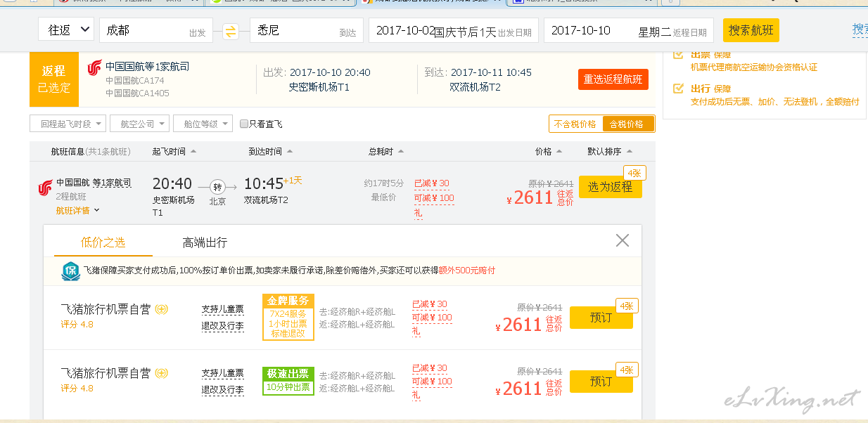
Task: Swap departure and destination cities icon
Action: pyautogui.click(x=231, y=31)
